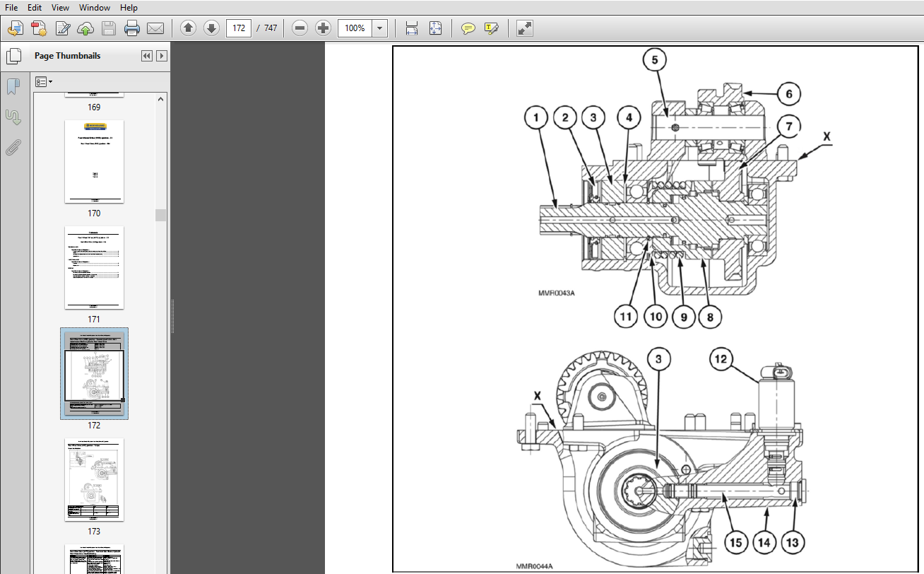Click the total pages text 747
This screenshot has width=924, height=574.
tap(269, 28)
